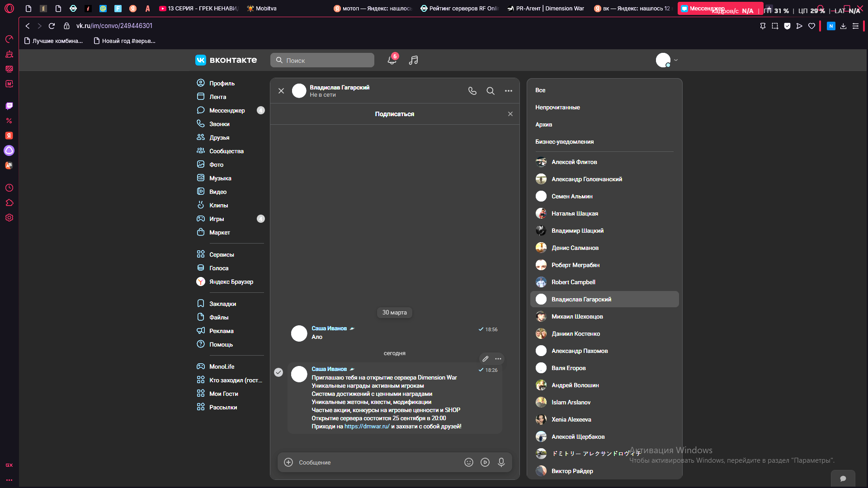Click the attachment plus icon in message box
This screenshot has width=868, height=488.
(x=288, y=462)
